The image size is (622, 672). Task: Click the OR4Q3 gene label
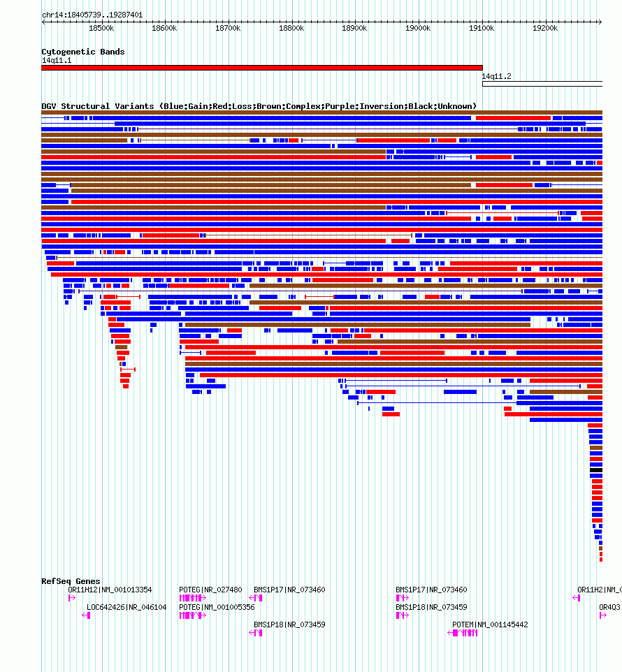pyautogui.click(x=609, y=607)
